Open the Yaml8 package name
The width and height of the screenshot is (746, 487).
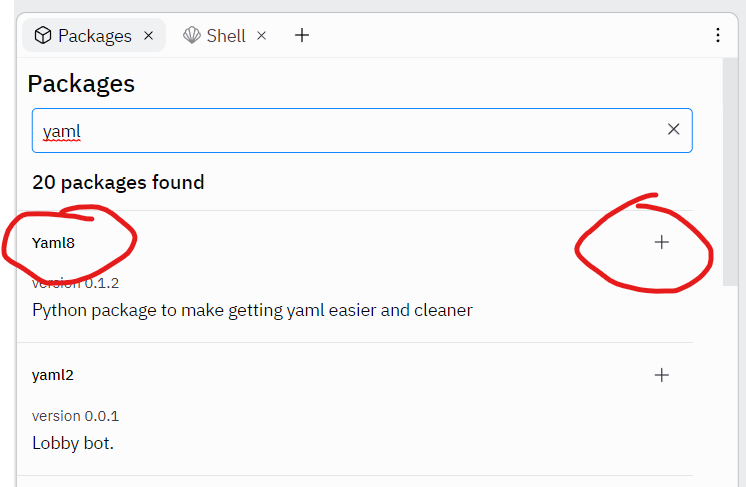coord(54,242)
